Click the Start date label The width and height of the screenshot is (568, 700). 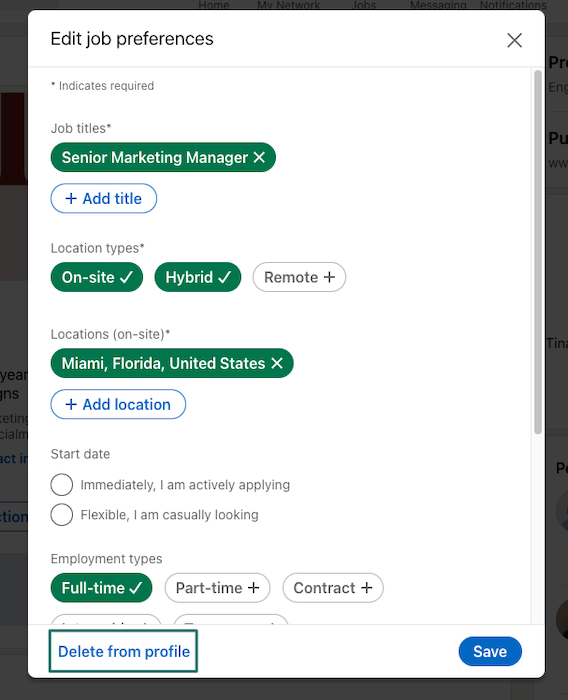80,454
